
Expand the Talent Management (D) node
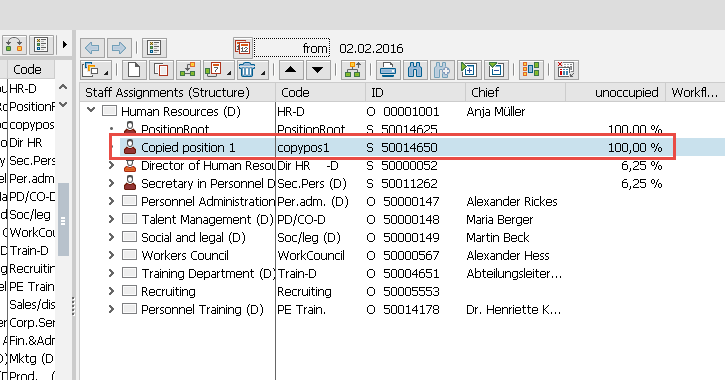point(111,219)
